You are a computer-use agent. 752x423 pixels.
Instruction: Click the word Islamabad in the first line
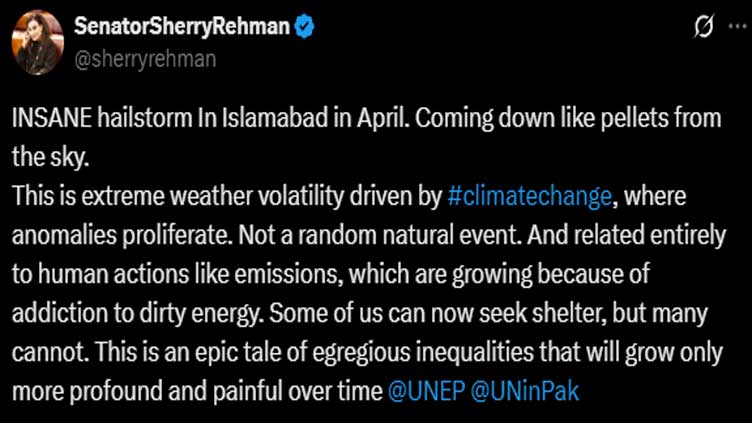click(x=275, y=118)
